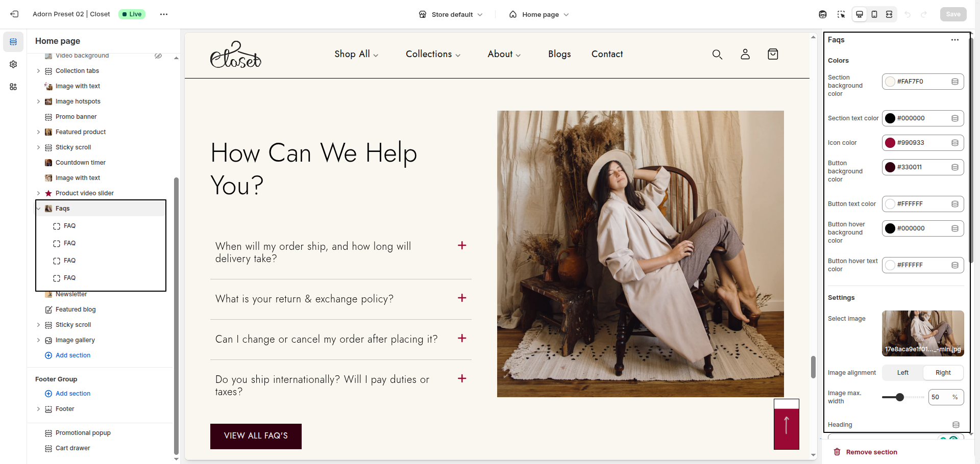
Task: Click the account icon in store header
Action: click(745, 54)
